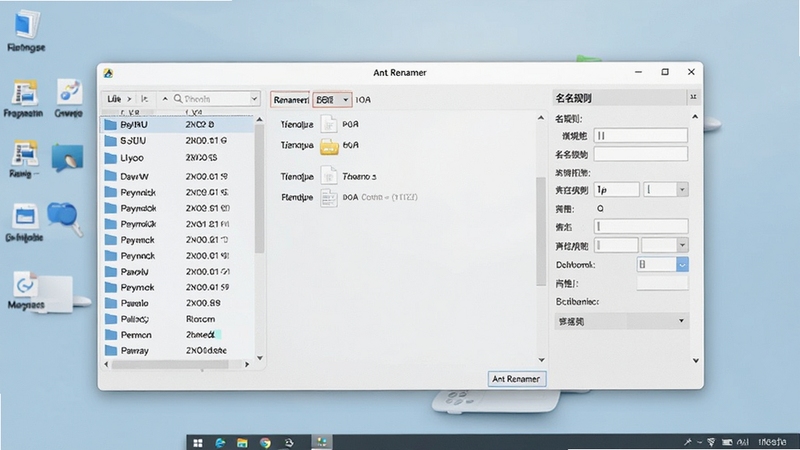Click the file list scroll down arrow

(x=541, y=360)
